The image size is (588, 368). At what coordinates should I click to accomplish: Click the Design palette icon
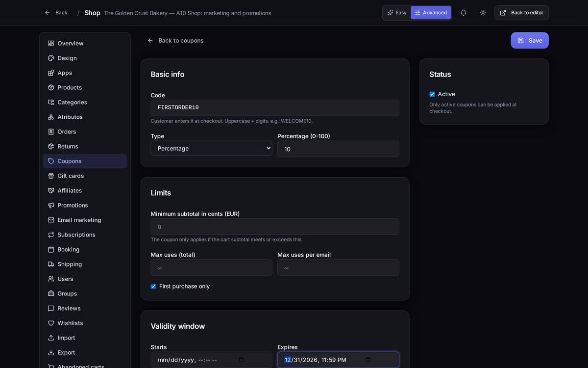[51, 58]
